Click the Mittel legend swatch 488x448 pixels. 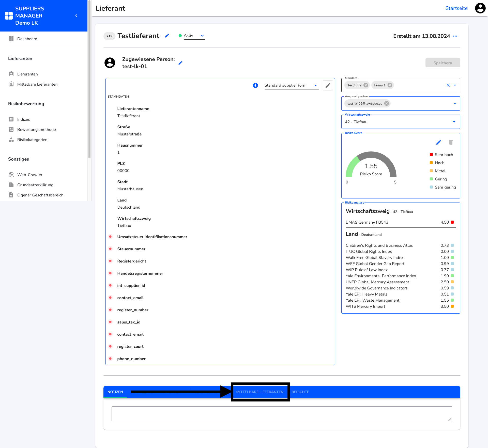[x=431, y=171]
